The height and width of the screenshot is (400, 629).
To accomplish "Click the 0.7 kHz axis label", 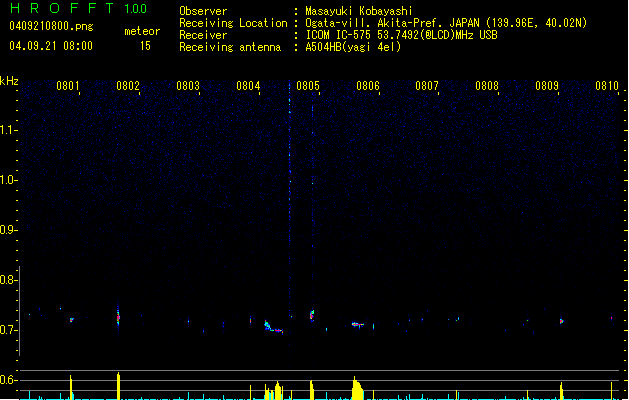I will 8,330.
